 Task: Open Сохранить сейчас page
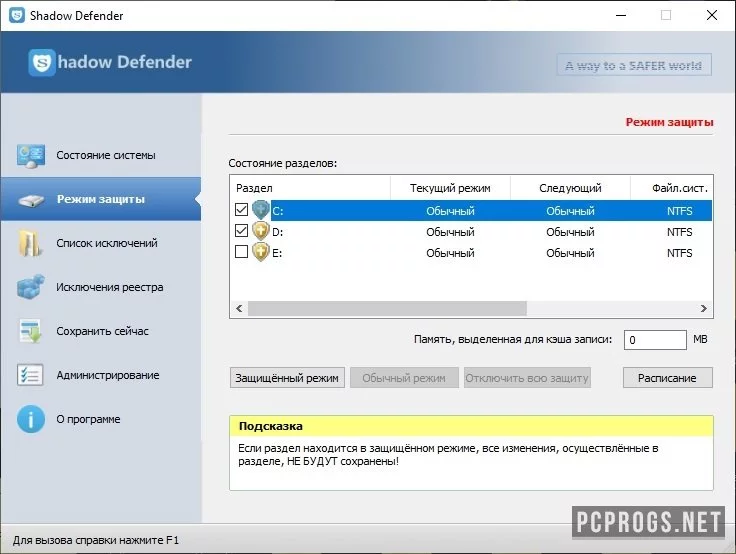pos(101,331)
